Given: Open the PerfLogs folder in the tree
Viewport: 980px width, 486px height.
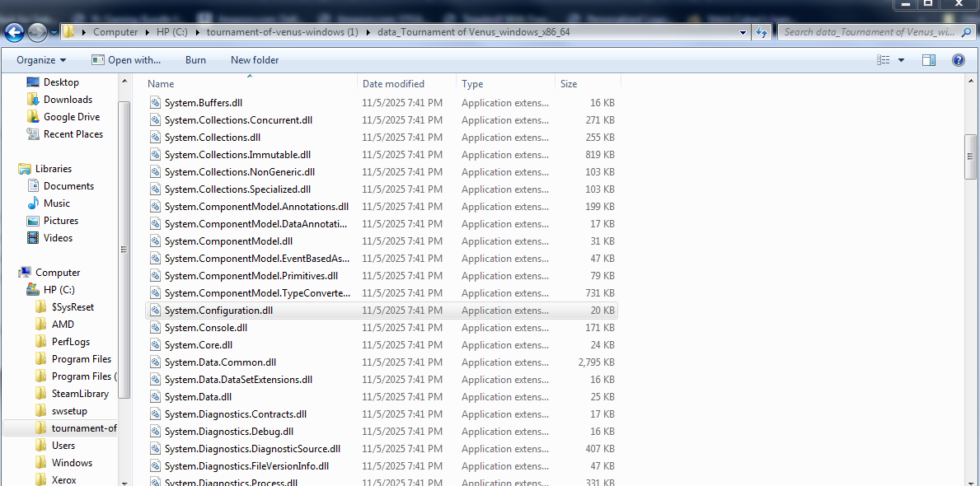Looking at the screenshot, I should 70,342.
